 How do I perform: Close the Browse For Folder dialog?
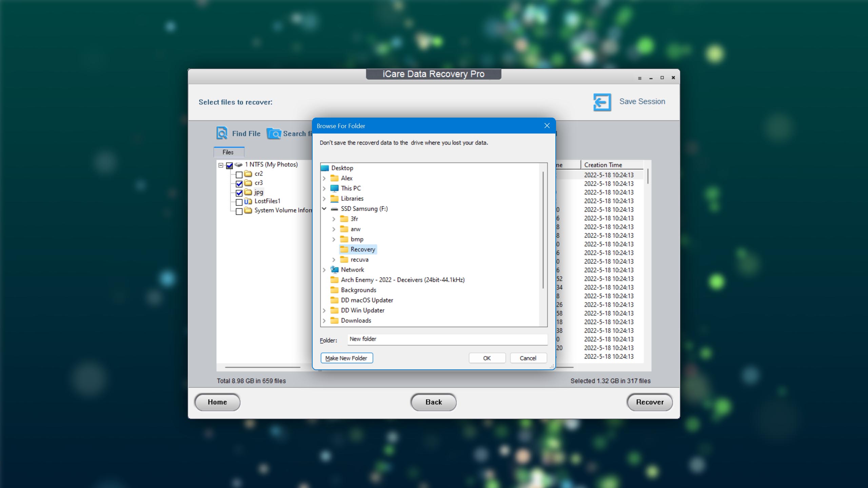pos(547,126)
